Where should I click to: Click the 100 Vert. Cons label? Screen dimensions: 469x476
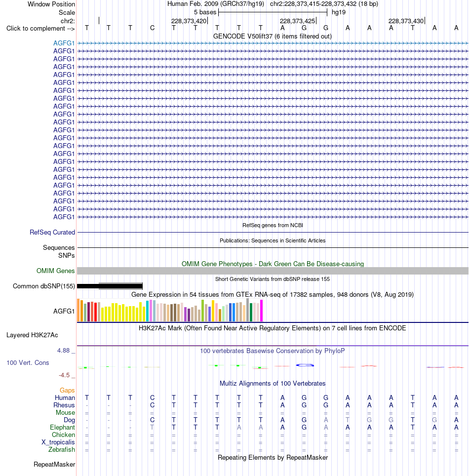(x=28, y=363)
